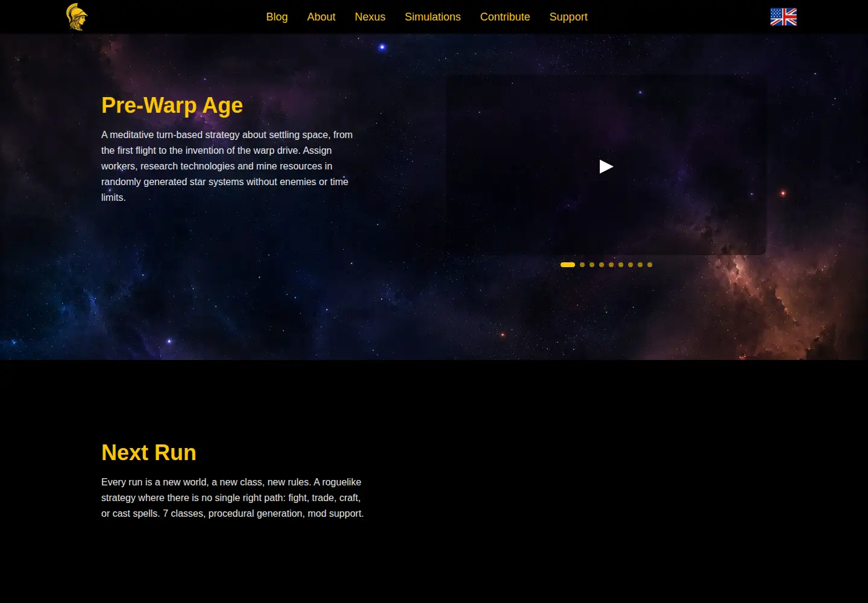Click the "Every run is a new world" description
Viewport: 868px width, 603px height.
(233, 497)
